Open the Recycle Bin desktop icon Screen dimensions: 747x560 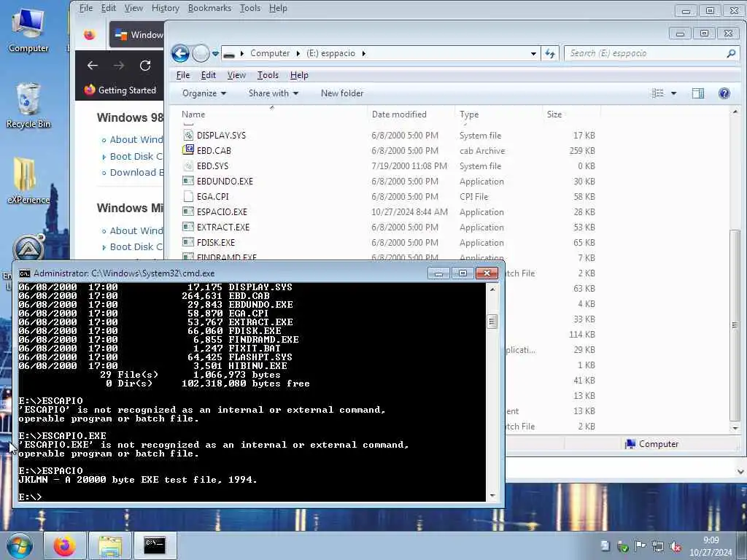click(x=28, y=105)
